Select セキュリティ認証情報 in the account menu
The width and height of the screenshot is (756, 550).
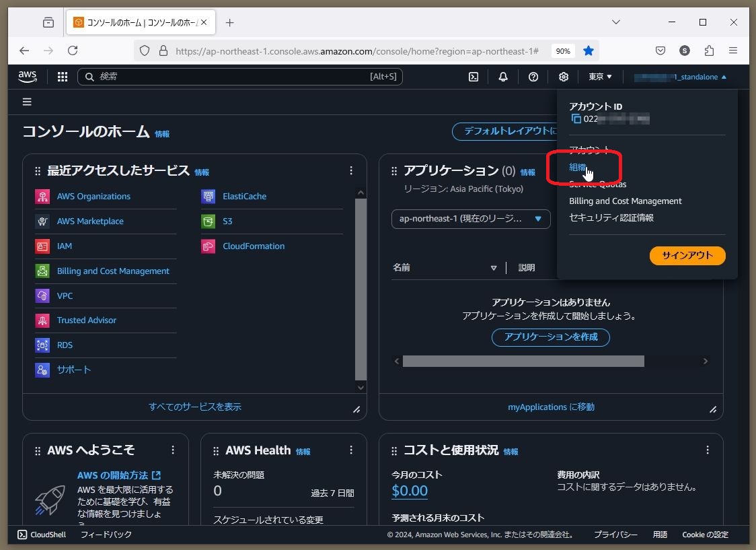pos(611,217)
